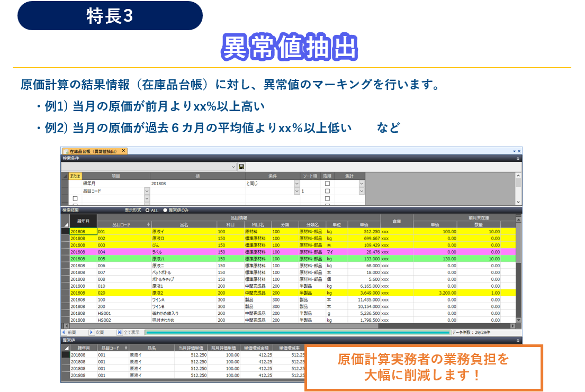This screenshot has height=392, width=585.
Task: Click the ソート順 column header
Action: (x=310, y=176)
